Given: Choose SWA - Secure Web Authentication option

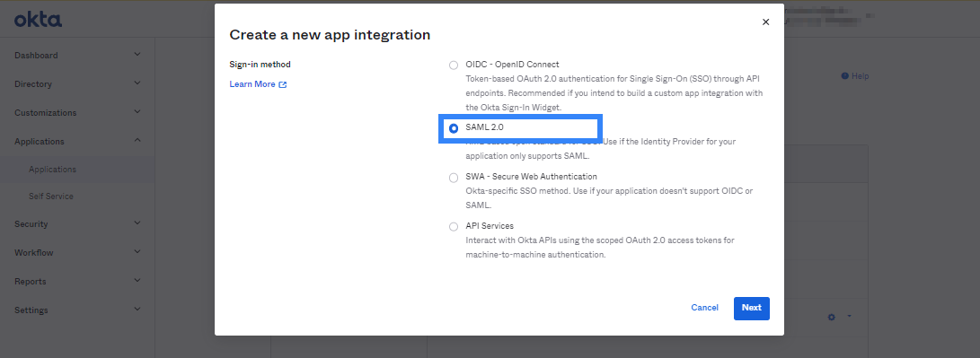Looking at the screenshot, I should pyautogui.click(x=454, y=178).
